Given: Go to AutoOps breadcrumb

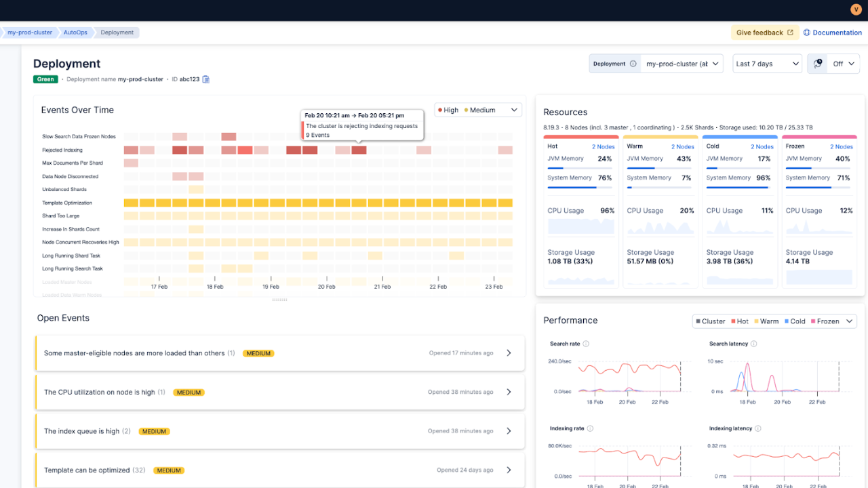Looking at the screenshot, I should click(75, 33).
